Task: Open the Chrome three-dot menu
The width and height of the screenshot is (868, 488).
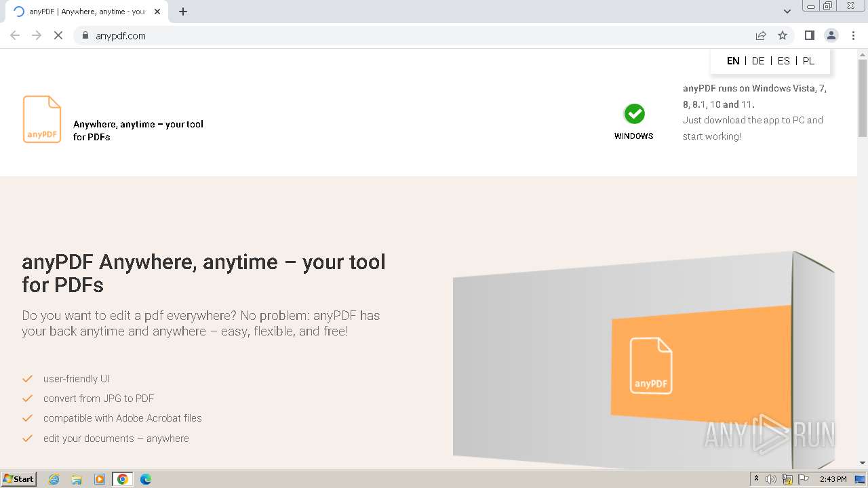Action: pyautogui.click(x=853, y=35)
